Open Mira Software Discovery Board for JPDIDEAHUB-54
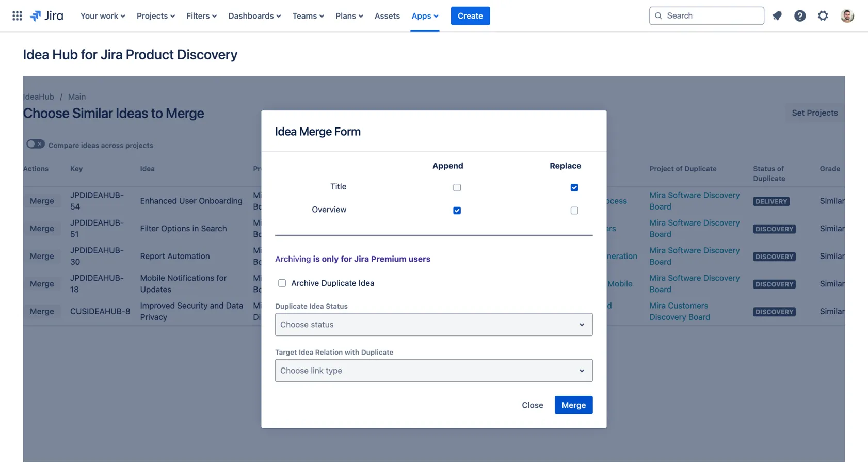This screenshot has height=464, width=868. [694, 201]
